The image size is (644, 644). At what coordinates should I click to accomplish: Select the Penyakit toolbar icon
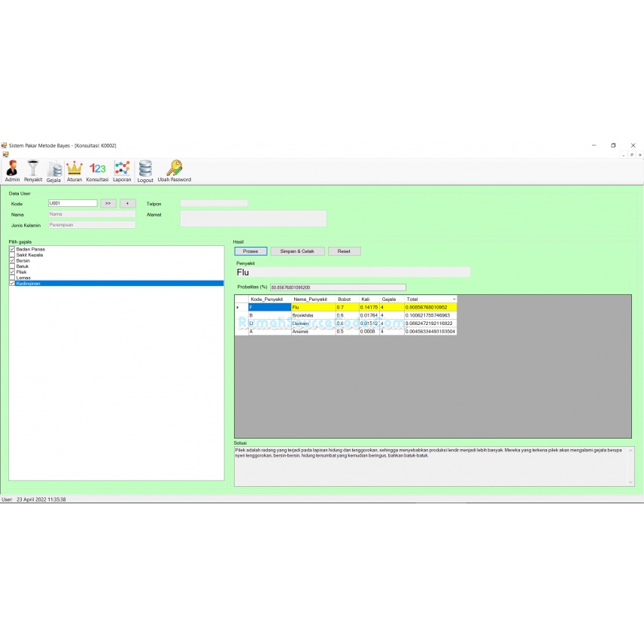(32, 169)
